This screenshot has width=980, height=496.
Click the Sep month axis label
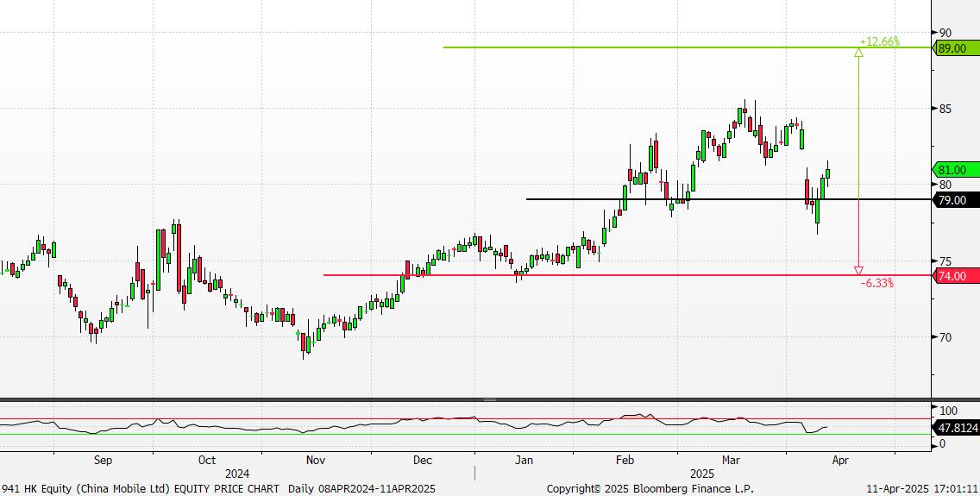tap(103, 461)
